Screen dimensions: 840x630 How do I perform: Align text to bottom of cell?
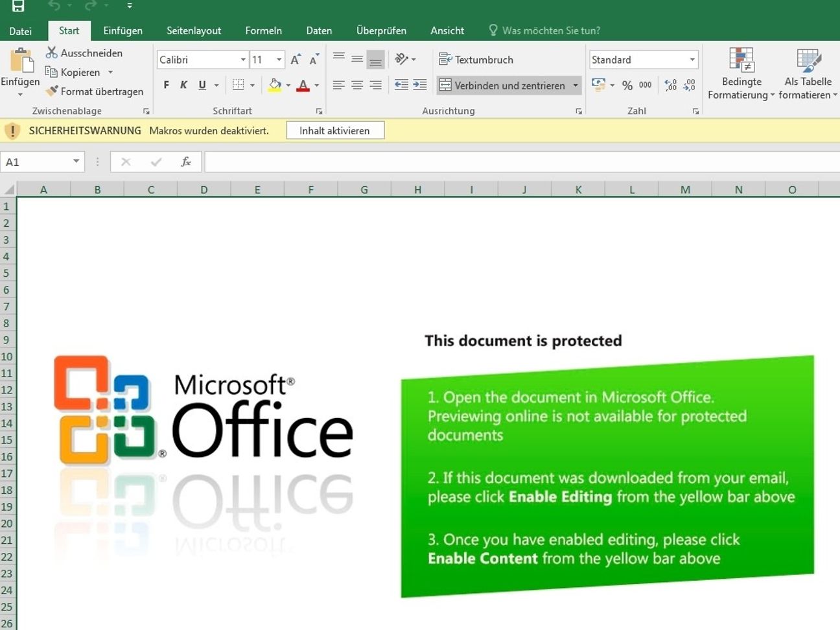point(375,60)
